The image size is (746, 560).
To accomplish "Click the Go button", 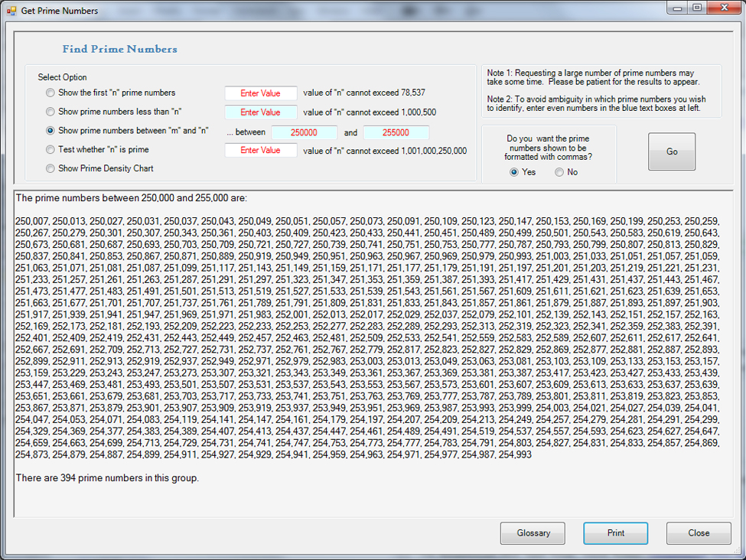I will [671, 151].
